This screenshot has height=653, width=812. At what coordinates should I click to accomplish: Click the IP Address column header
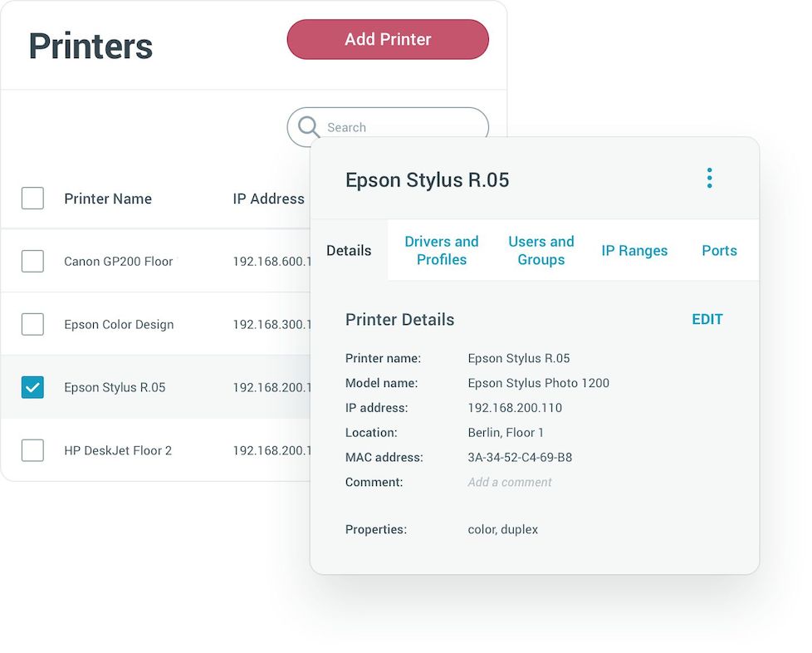(x=268, y=199)
